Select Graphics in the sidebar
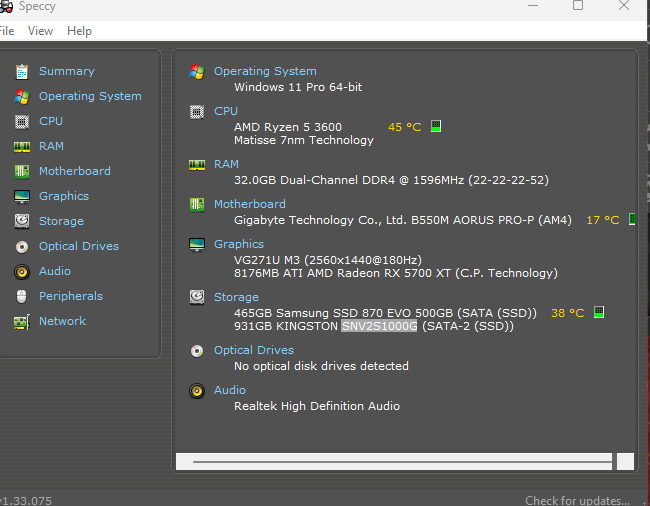 64,196
